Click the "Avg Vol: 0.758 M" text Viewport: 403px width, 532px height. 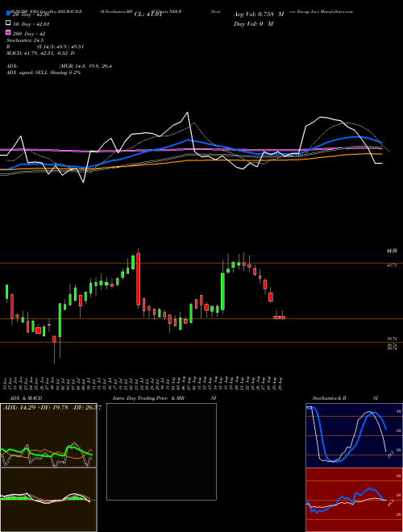tap(259, 15)
